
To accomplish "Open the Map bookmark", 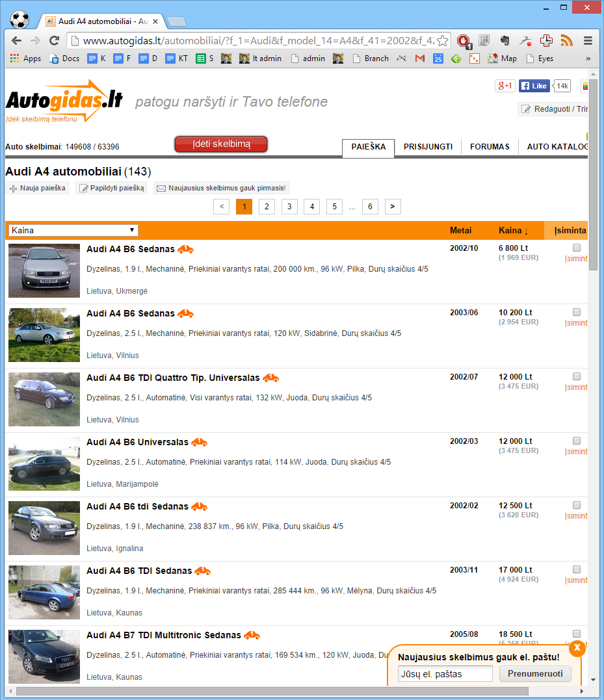I will tap(502, 58).
